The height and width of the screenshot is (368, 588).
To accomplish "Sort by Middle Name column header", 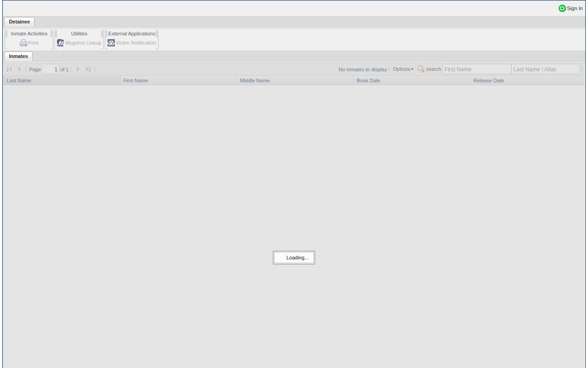I will (x=295, y=80).
